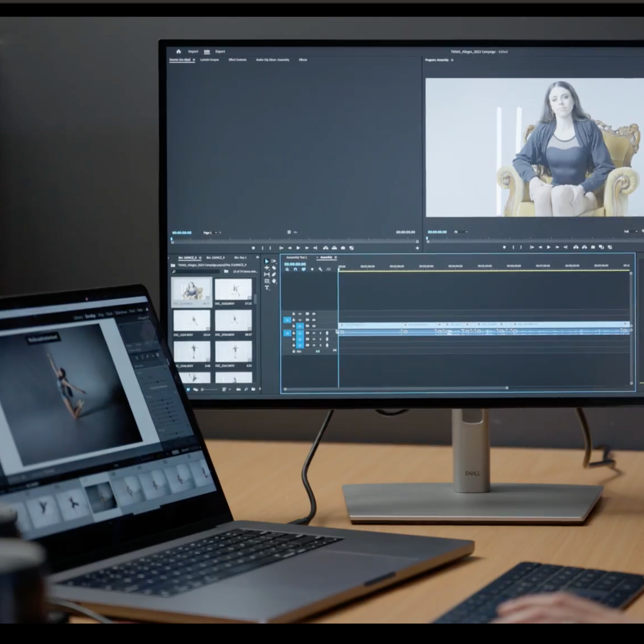The image size is (644, 644).
Task: Select the DSC_5329.MOV clip thumbnail
Action: pyautogui.click(x=192, y=320)
